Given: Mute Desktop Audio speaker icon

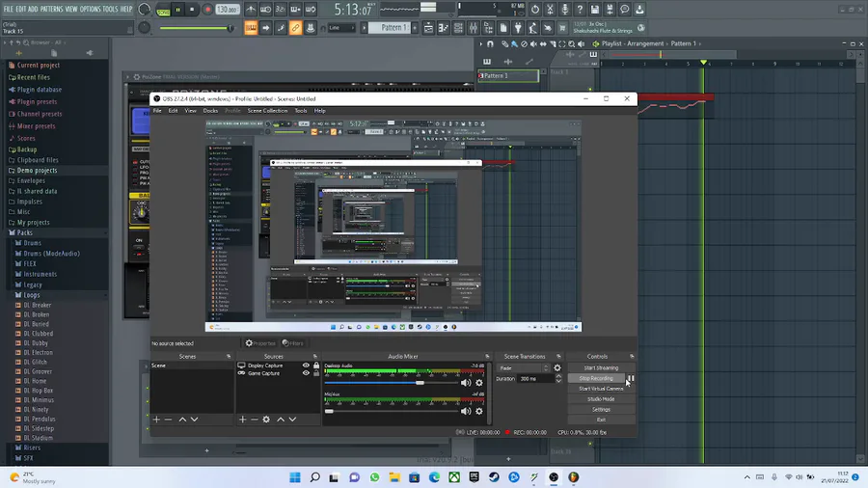Looking at the screenshot, I should pos(466,383).
